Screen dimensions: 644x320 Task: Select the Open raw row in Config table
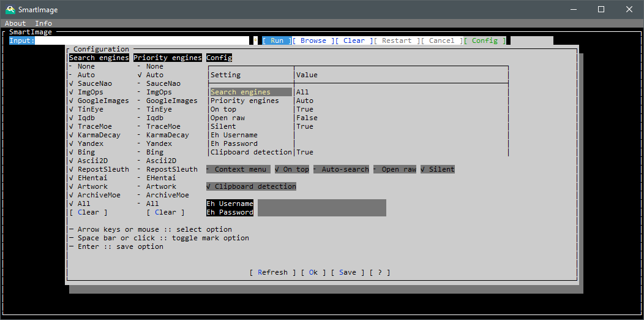pyautogui.click(x=359, y=118)
